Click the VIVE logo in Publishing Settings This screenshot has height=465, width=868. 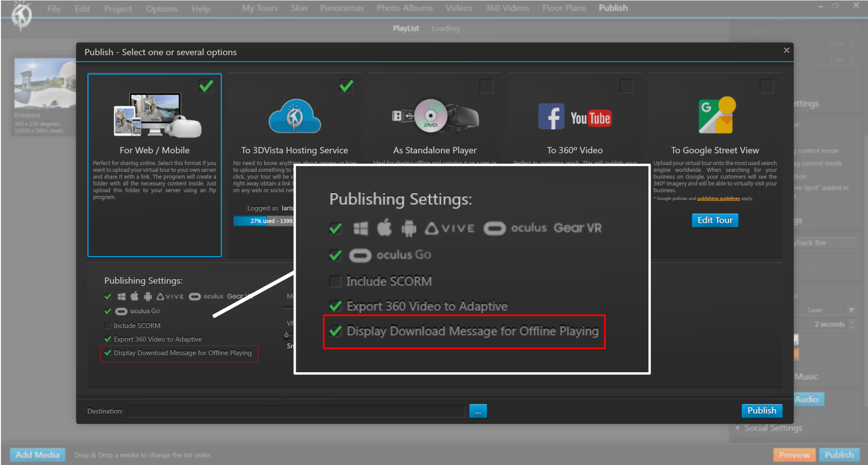(170, 297)
